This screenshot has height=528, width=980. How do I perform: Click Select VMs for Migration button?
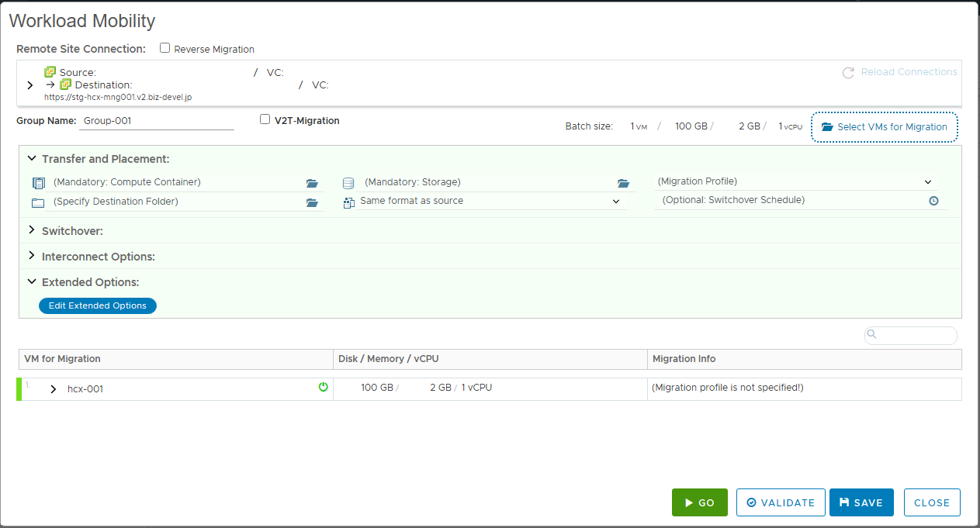[x=885, y=127]
